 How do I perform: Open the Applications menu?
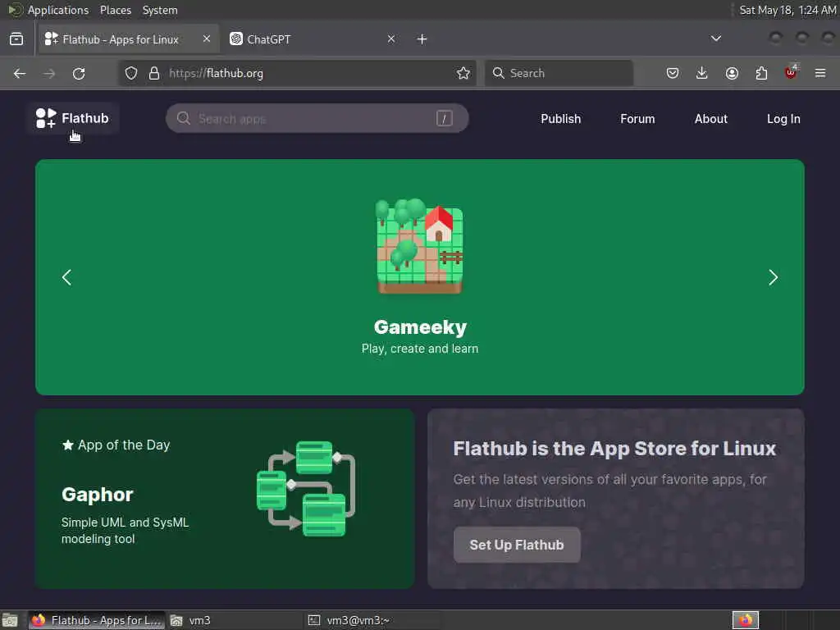pos(58,10)
